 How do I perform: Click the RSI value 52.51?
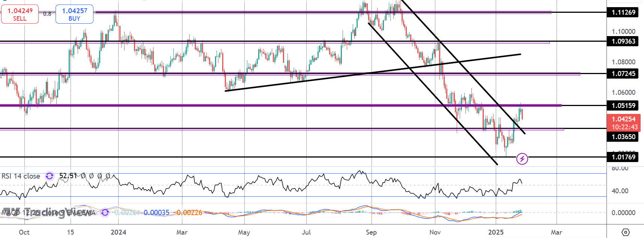[x=68, y=176]
